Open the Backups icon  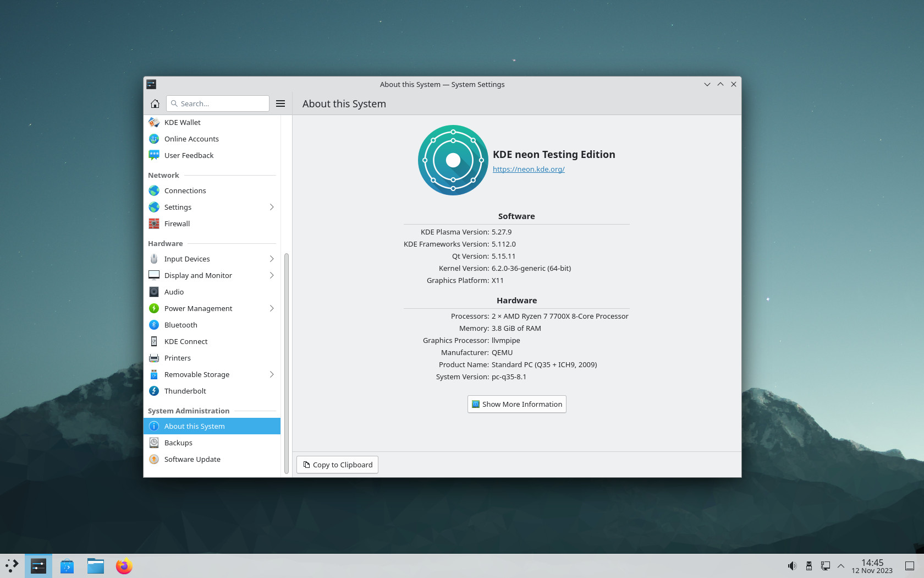coord(154,443)
